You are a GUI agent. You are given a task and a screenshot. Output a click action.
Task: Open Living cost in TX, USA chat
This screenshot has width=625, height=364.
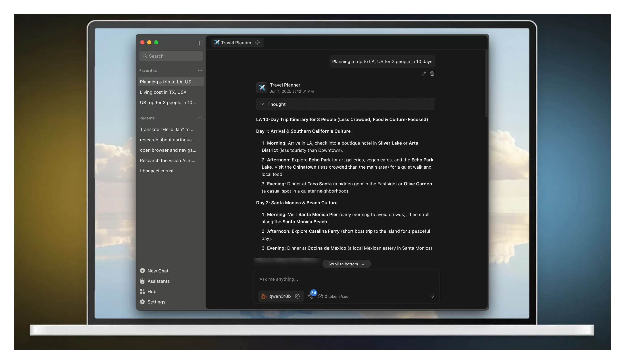[x=163, y=92]
